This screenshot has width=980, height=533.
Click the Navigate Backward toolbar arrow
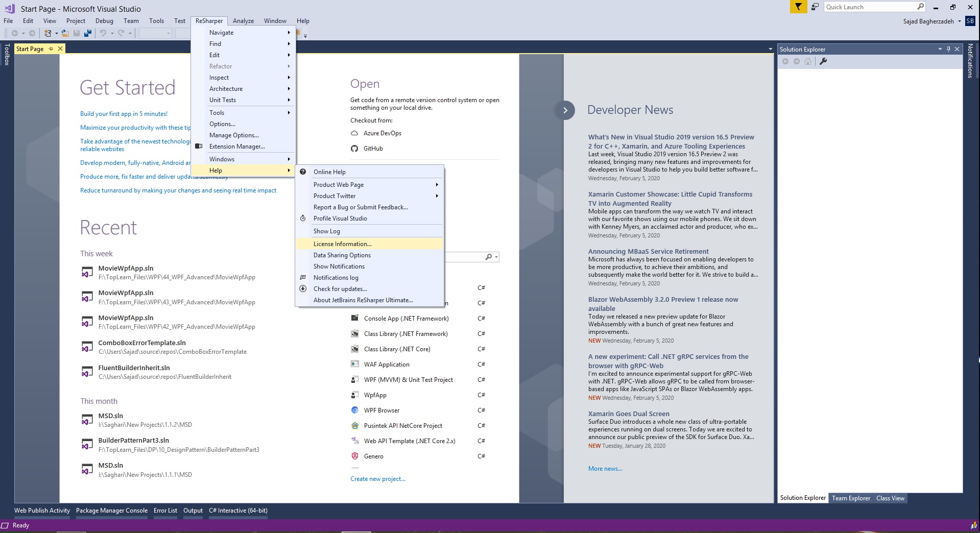tap(15, 33)
